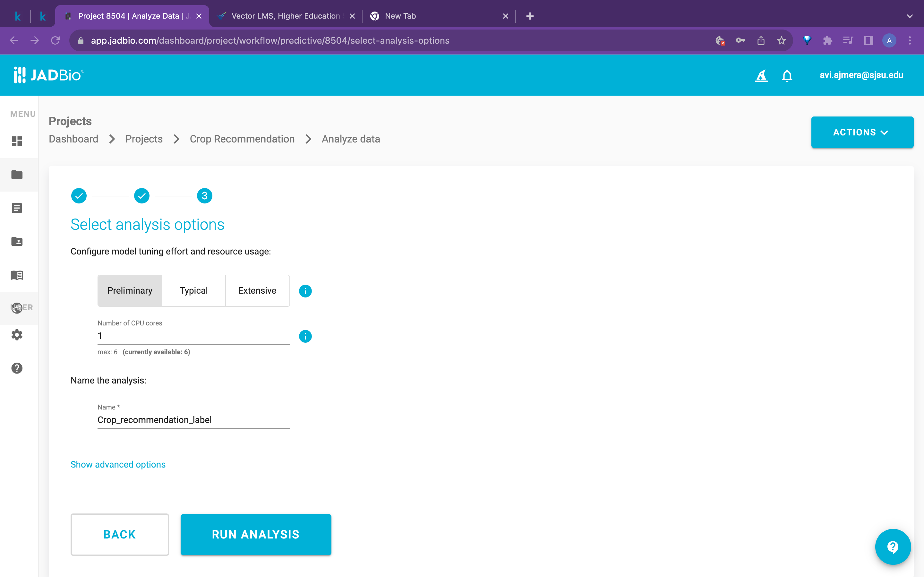The height and width of the screenshot is (577, 924).
Task: Open the floating help button at bottom right
Action: pos(893,547)
